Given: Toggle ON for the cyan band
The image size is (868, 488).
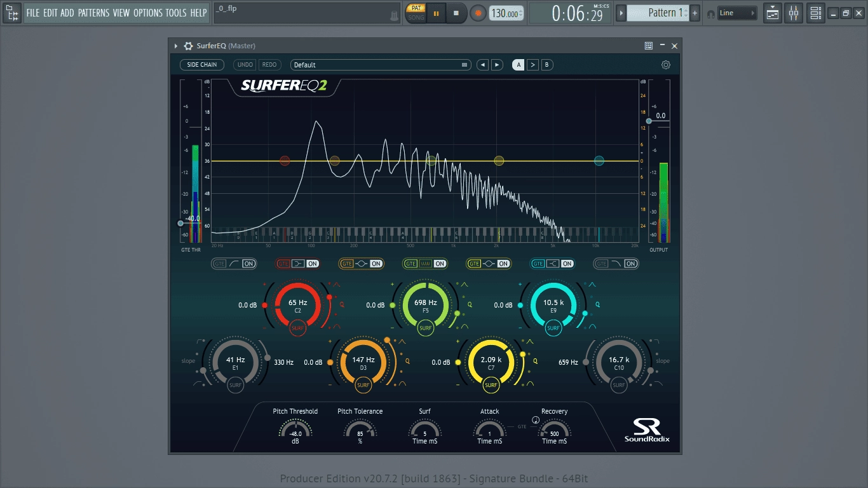Looking at the screenshot, I should (x=567, y=264).
